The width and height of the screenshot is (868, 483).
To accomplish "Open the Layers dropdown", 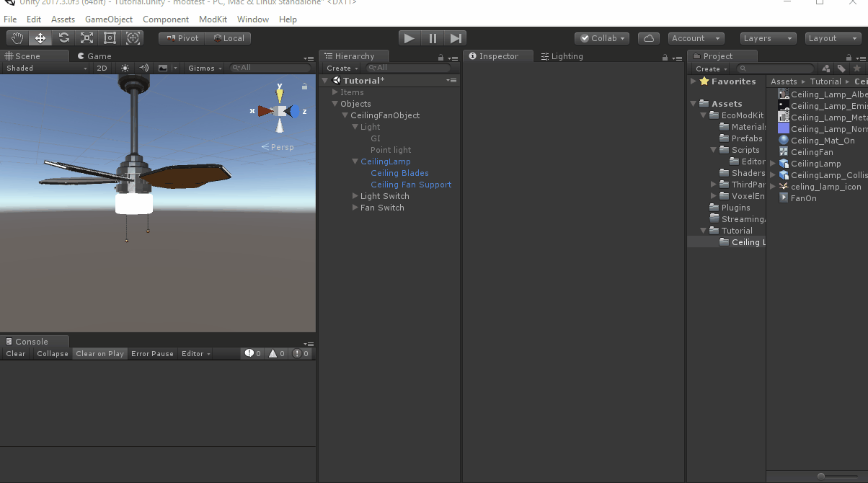I will click(768, 38).
